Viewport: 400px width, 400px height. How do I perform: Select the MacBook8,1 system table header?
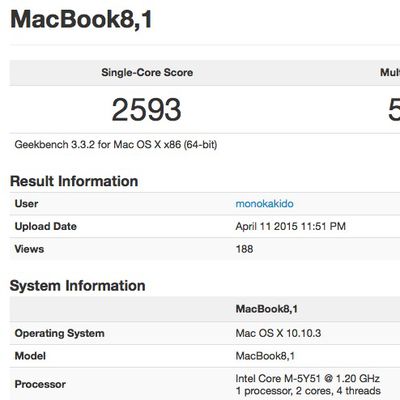click(267, 309)
